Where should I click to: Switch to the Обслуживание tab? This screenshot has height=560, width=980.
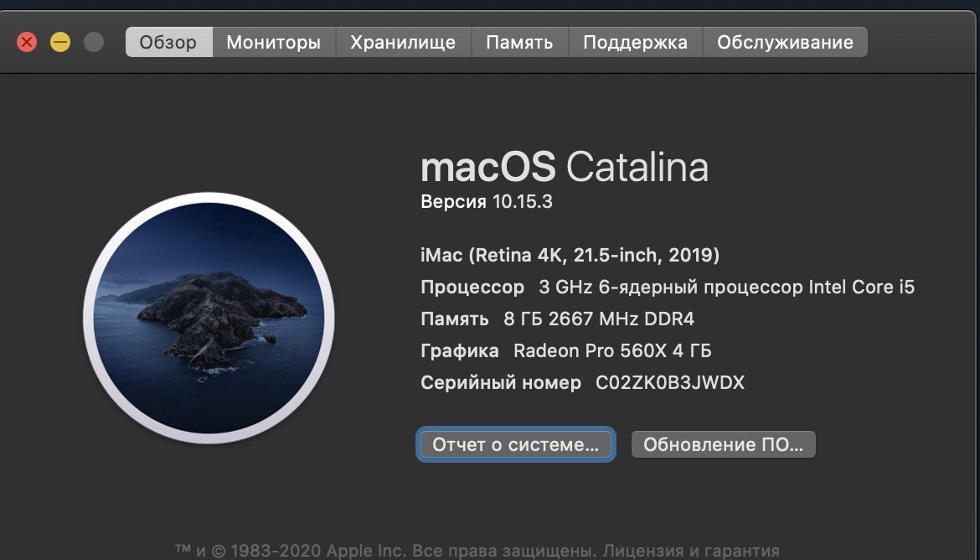click(785, 42)
